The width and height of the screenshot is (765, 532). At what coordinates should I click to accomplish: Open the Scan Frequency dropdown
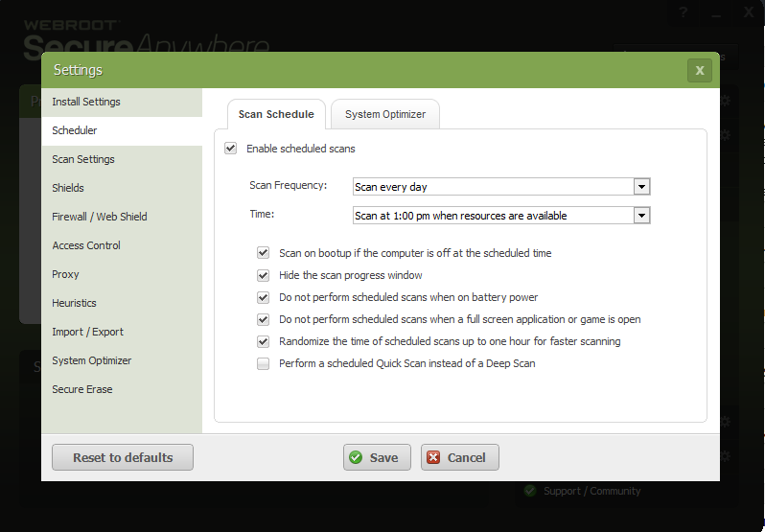pos(641,187)
